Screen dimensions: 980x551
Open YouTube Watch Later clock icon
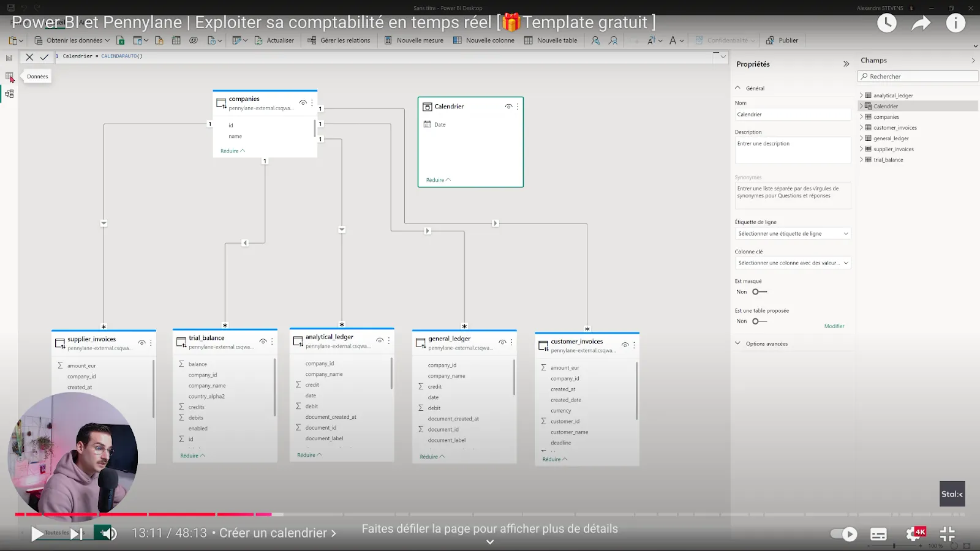tap(887, 23)
